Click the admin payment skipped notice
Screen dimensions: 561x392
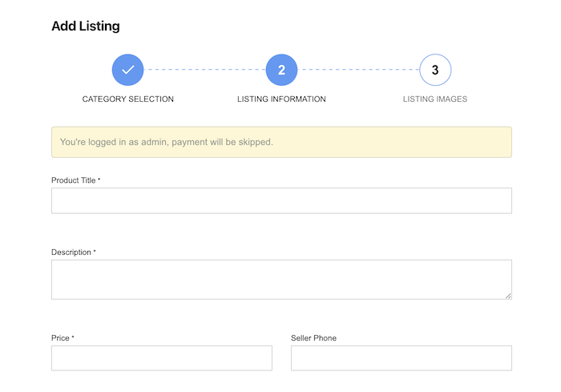tap(281, 142)
